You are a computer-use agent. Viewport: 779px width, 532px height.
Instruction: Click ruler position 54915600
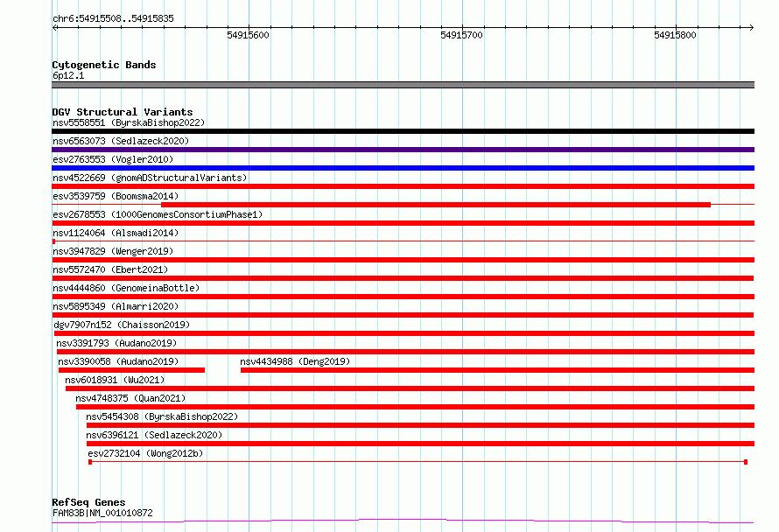pos(248,35)
